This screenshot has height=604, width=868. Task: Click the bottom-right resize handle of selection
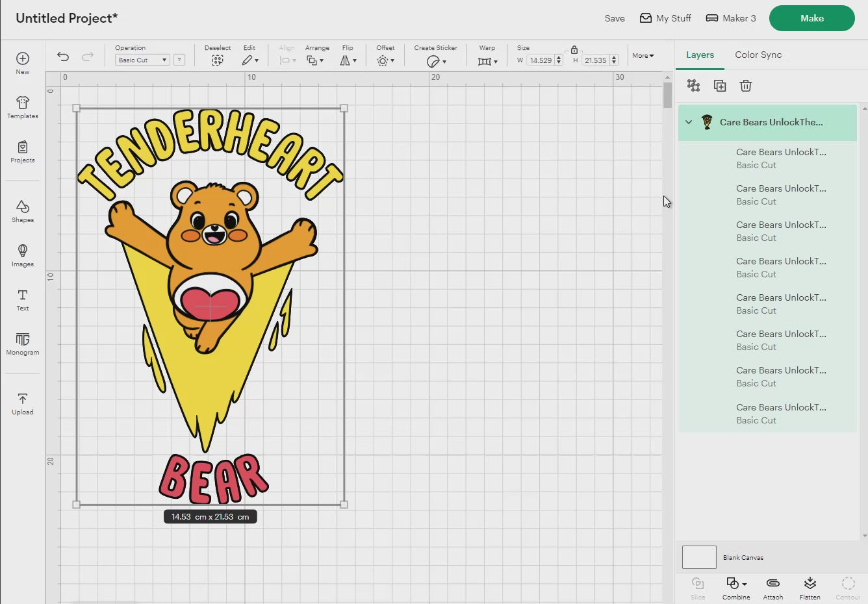344,505
